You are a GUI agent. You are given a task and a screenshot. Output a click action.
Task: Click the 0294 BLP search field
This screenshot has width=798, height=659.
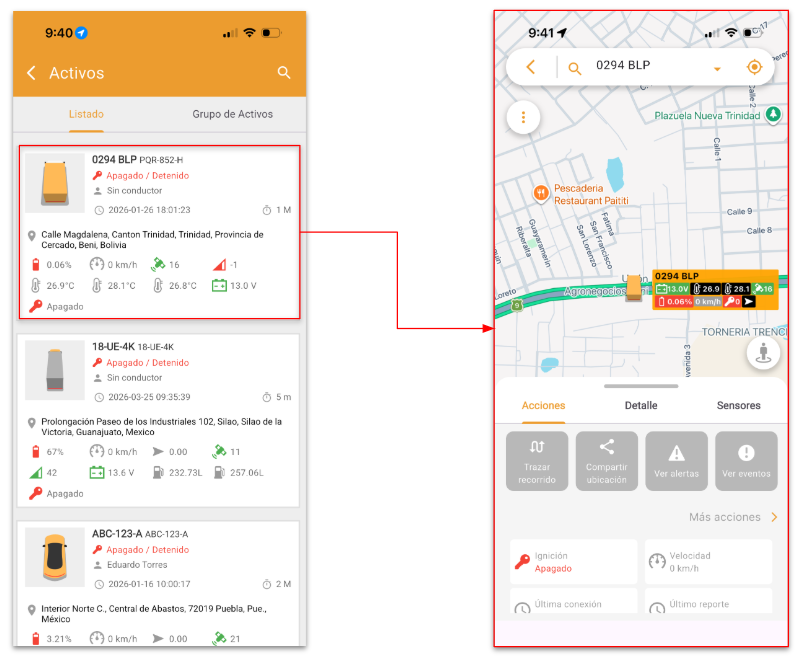coord(623,65)
